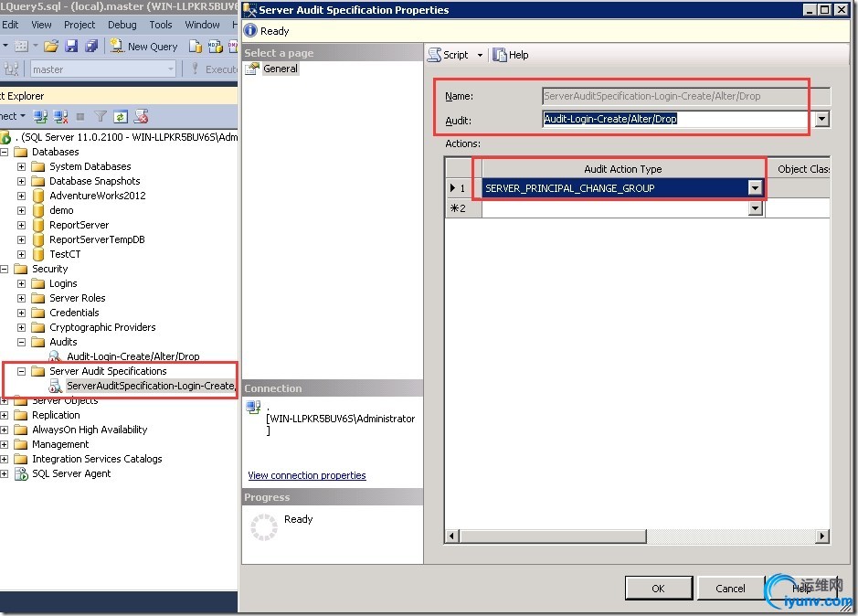Viewport: 858px width, 616px height.
Task: Collapse the Audits folder
Action: point(21,342)
